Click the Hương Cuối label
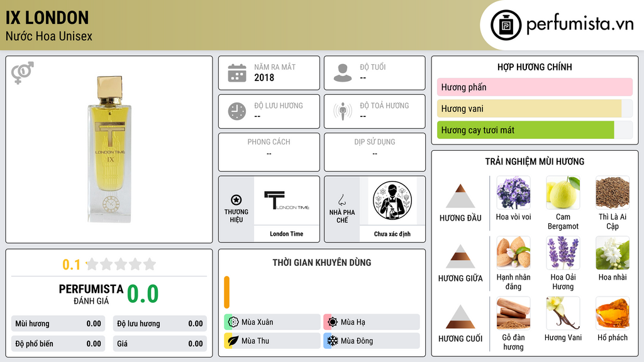The image size is (644, 362). 460,339
